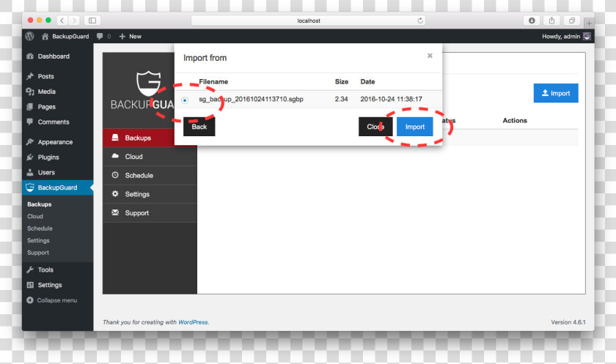This screenshot has width=616, height=364.
Task: Click the Safari share icon
Action: (x=551, y=21)
